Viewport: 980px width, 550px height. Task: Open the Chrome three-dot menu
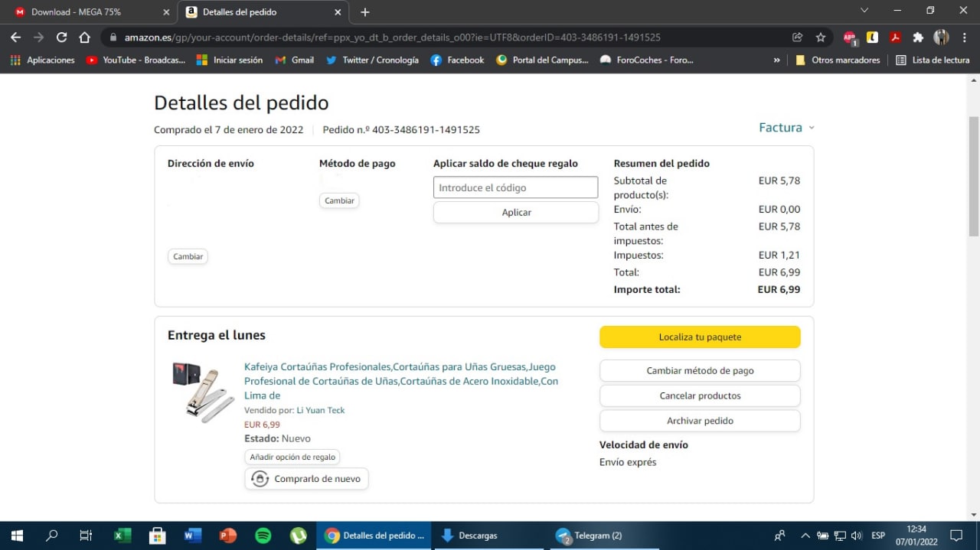pyautogui.click(x=964, y=37)
